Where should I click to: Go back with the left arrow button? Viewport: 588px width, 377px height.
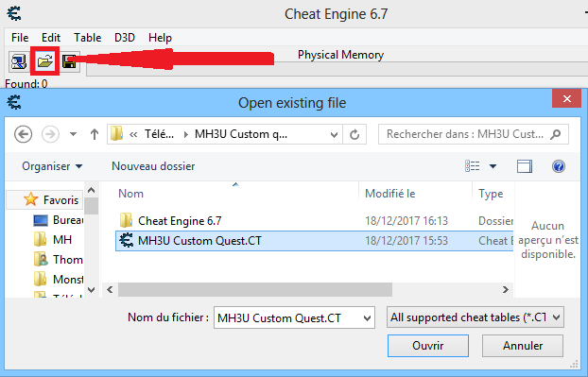pos(23,134)
